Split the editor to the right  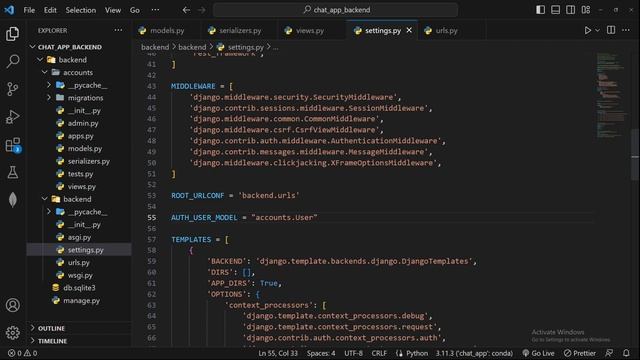[611, 30]
